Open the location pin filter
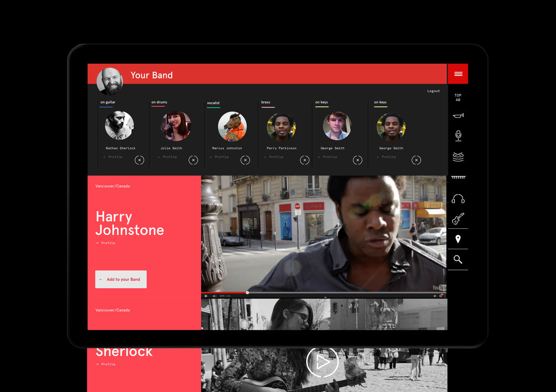 (458, 239)
